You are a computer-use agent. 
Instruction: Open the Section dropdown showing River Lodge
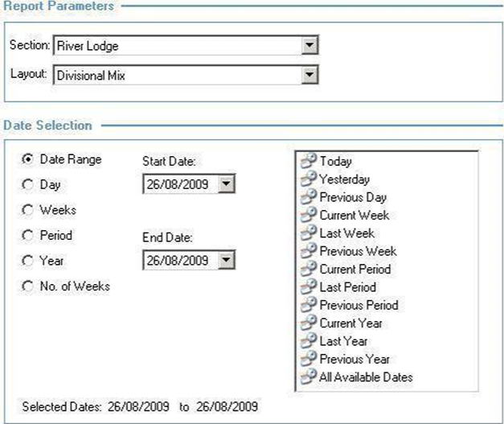click(x=311, y=46)
